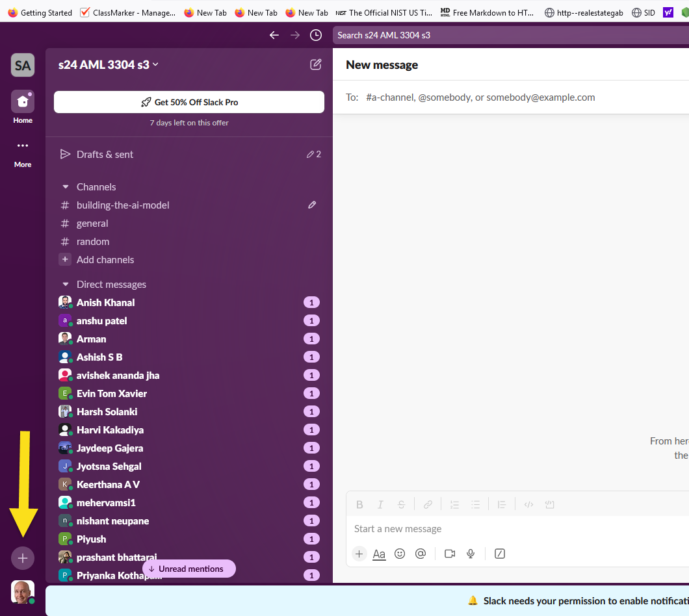
Task: Click the Start a new message text box
Action: click(x=519, y=529)
